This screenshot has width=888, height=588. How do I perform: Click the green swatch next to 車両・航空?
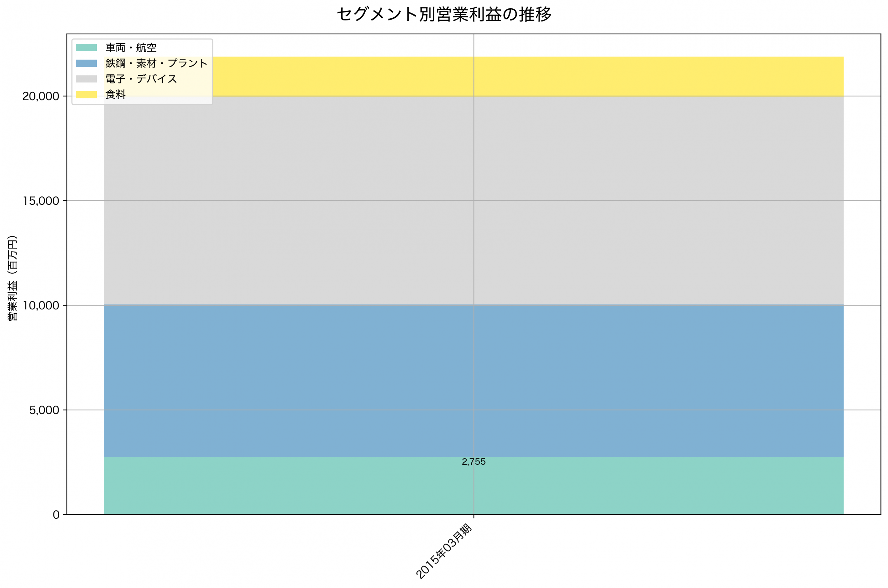click(x=87, y=47)
